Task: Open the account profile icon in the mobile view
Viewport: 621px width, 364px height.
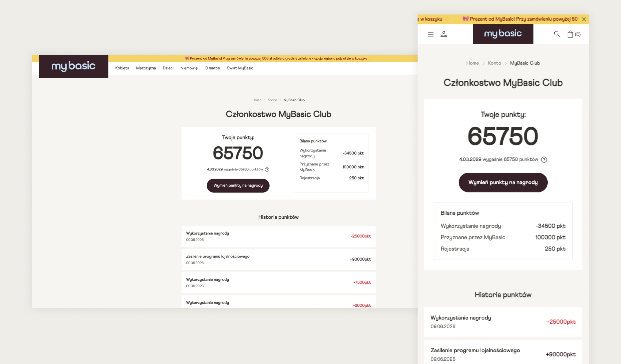Action: (x=444, y=34)
